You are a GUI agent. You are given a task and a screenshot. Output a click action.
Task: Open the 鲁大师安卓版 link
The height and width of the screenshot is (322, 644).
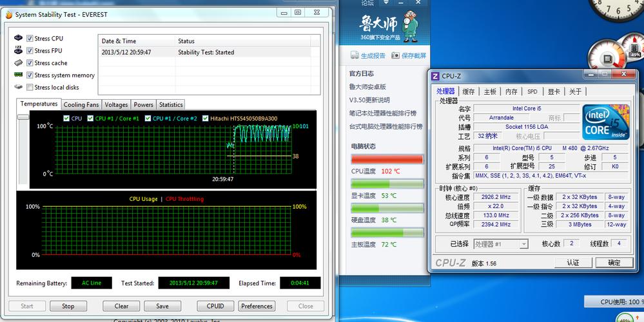tap(368, 86)
